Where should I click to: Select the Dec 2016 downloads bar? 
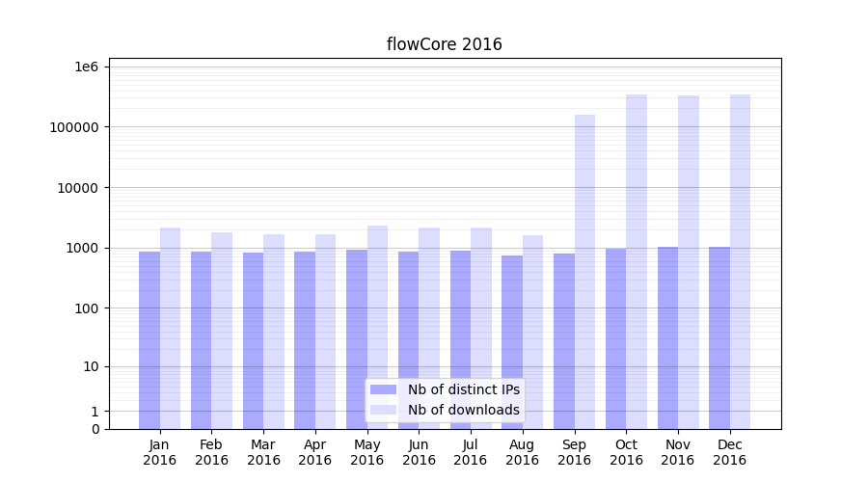click(740, 260)
